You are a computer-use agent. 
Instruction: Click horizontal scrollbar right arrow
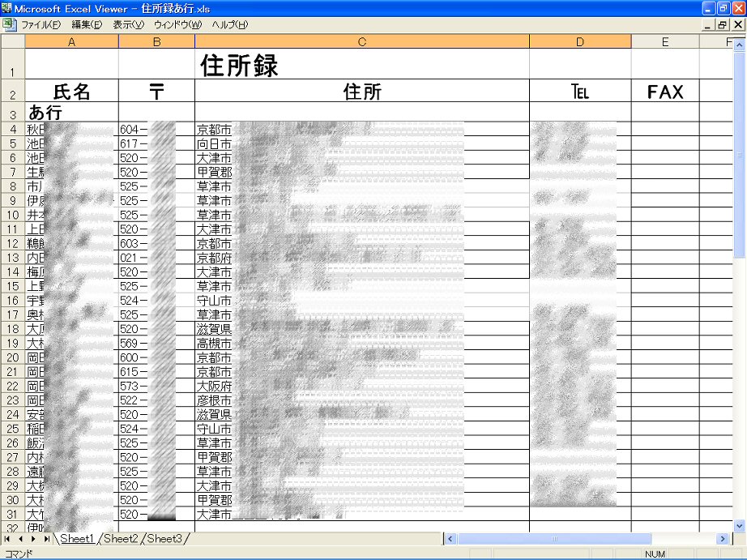pos(723,539)
